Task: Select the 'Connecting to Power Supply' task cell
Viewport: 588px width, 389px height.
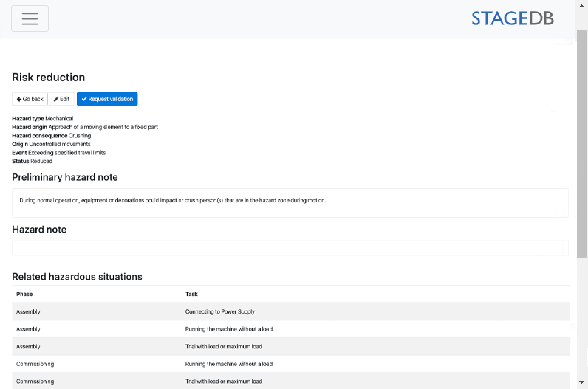Action: coord(219,311)
